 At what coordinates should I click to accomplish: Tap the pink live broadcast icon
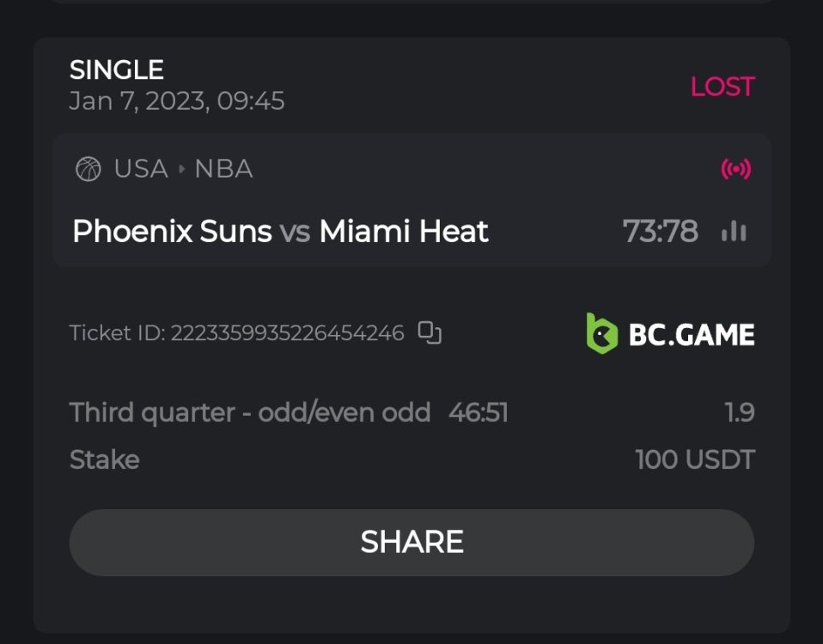(x=735, y=169)
